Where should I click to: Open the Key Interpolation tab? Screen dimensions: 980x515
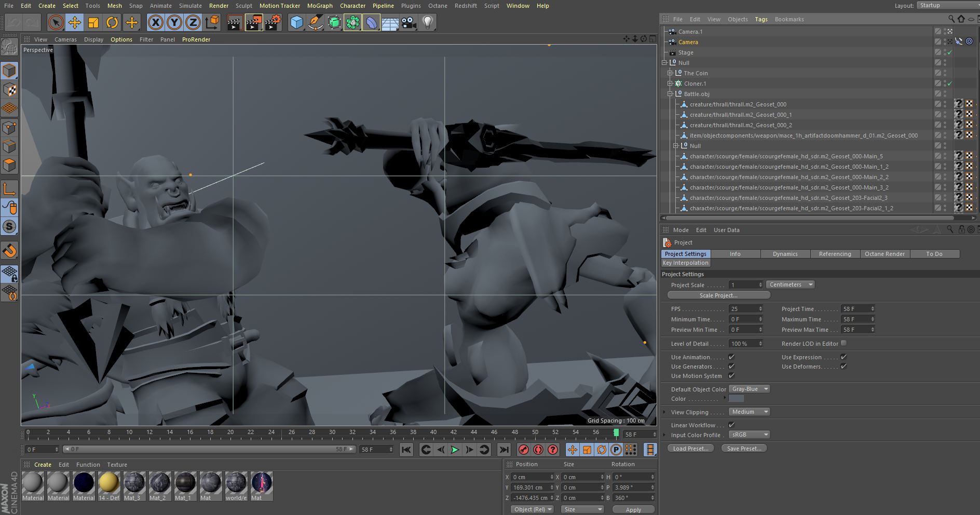(x=685, y=263)
